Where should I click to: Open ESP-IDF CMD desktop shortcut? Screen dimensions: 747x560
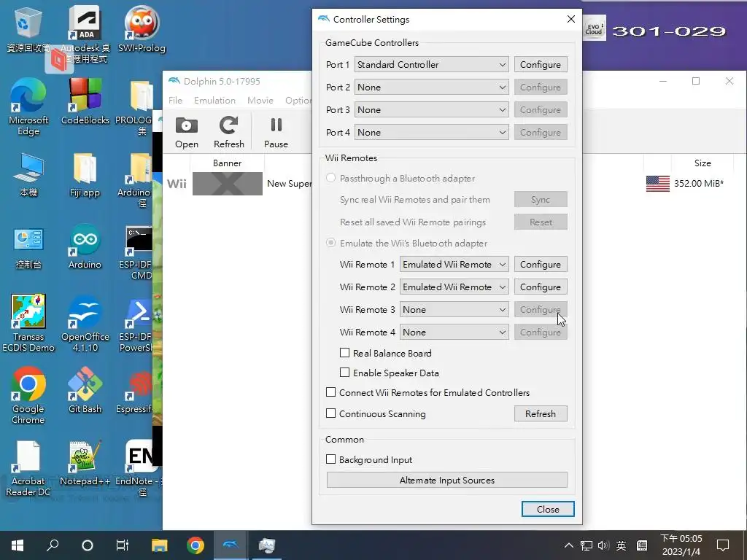coord(138,252)
